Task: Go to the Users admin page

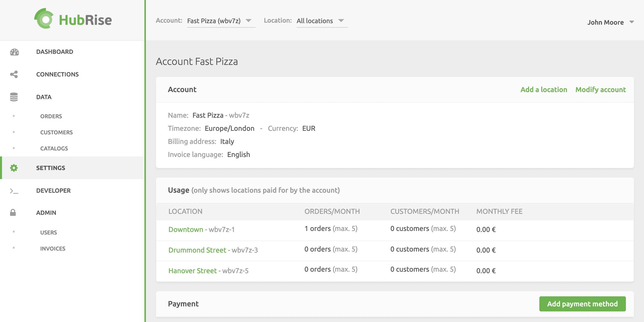Action: click(x=48, y=232)
